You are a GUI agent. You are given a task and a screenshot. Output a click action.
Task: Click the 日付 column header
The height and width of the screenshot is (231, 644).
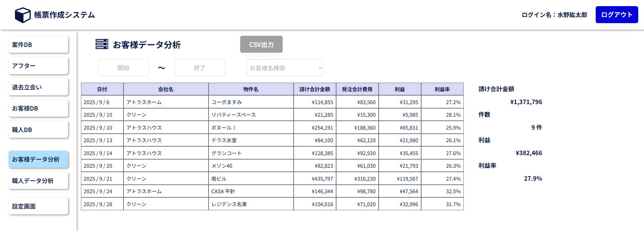102,89
